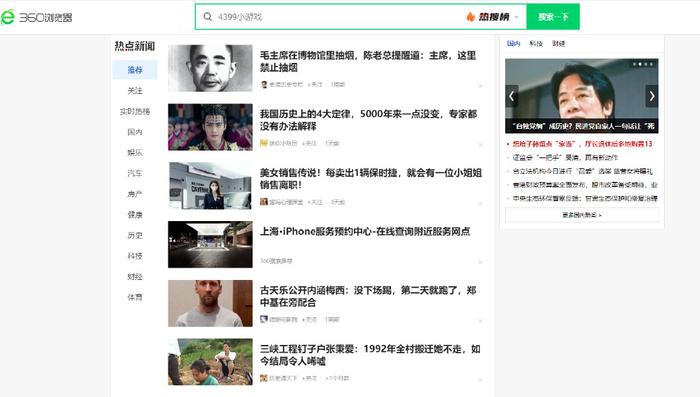Image resolution: width=700 pixels, height=397 pixels.
Task: Click author avatar under the 三峡工程 article
Action: pyautogui.click(x=264, y=378)
